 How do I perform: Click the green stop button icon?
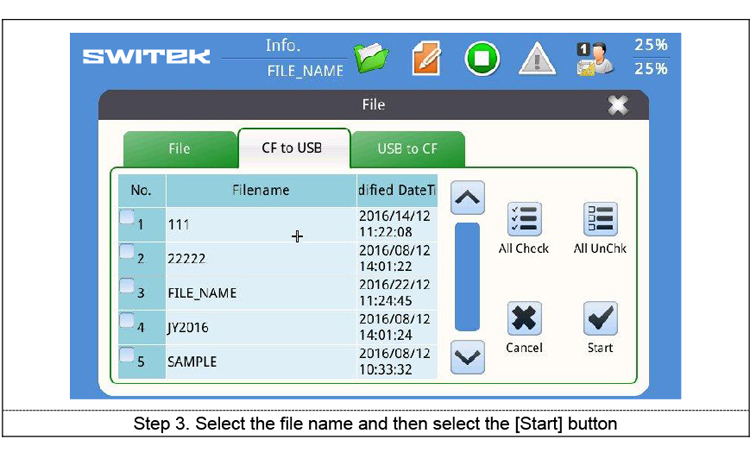pos(482,58)
